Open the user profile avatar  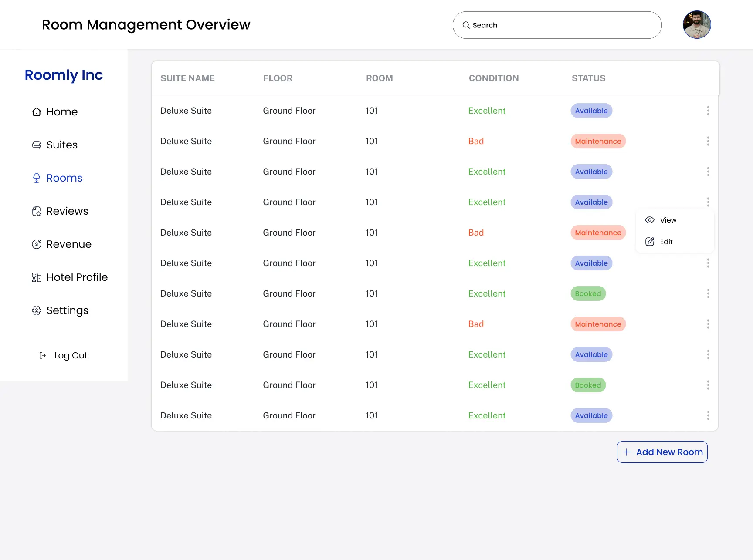pos(697,25)
